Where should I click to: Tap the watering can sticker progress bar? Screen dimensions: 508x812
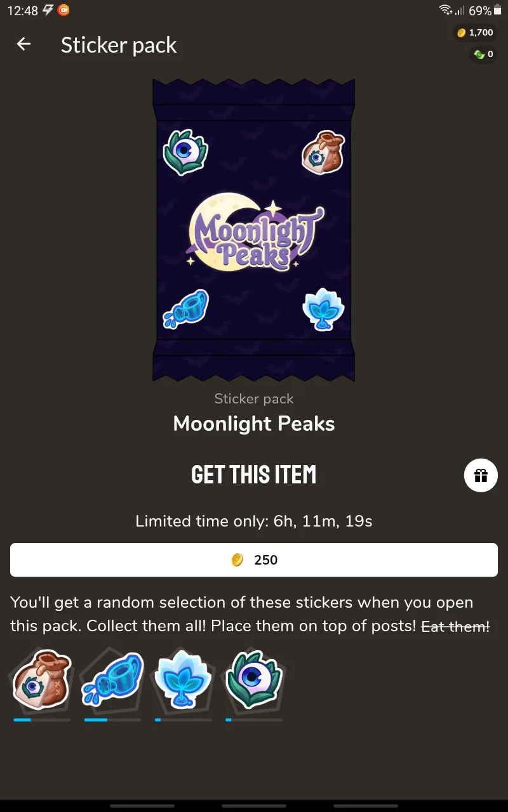(112, 720)
